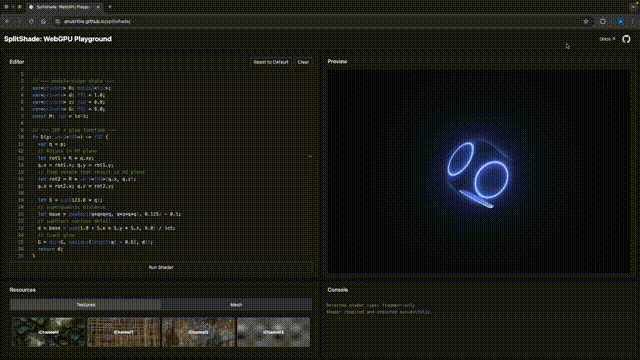Viewport: 640px width, 360px height.
Task: Click the SplitShade: WebGPU Playground title
Action: pos(58,39)
